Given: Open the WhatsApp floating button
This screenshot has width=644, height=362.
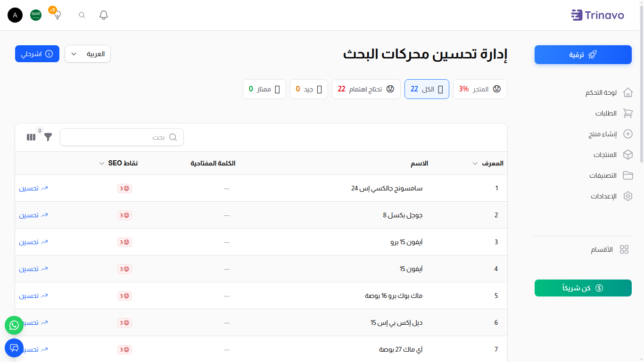Looking at the screenshot, I should (x=14, y=325).
